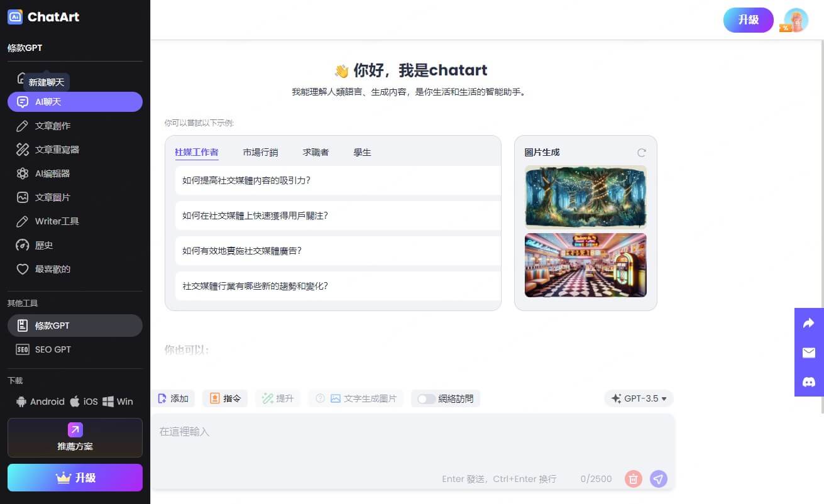Click the Android download icon
The height and width of the screenshot is (504, 824).
[22, 402]
